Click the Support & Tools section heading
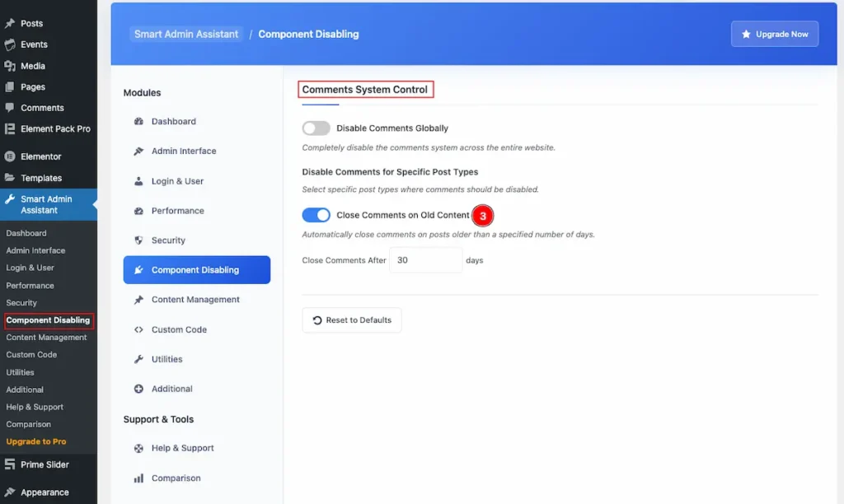Viewport: 844px width, 504px height. [x=158, y=419]
